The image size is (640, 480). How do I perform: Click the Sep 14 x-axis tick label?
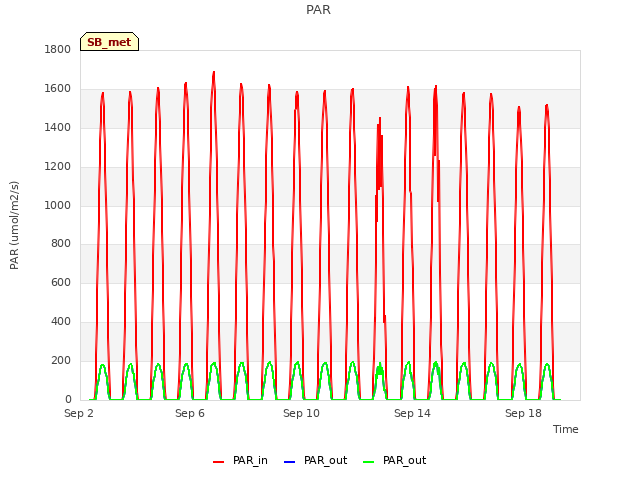pyautogui.click(x=412, y=413)
